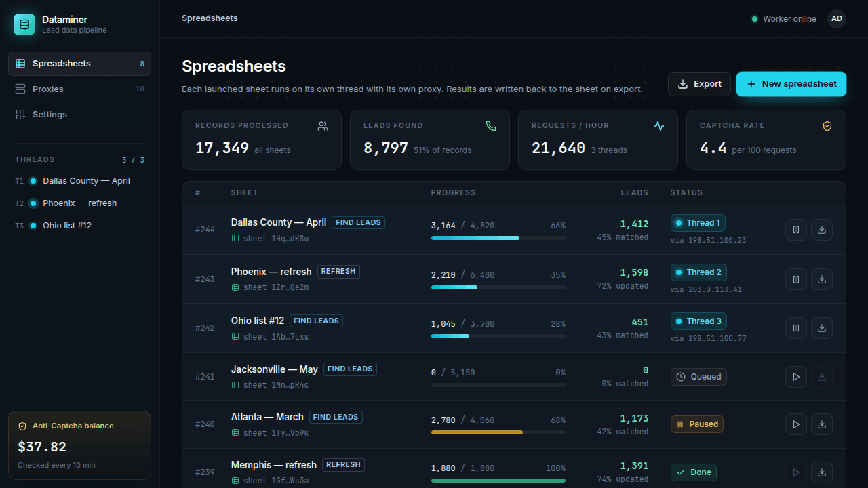Select thread T1 Dallas County — April
Viewport: 868px width, 488px height.
pos(79,181)
